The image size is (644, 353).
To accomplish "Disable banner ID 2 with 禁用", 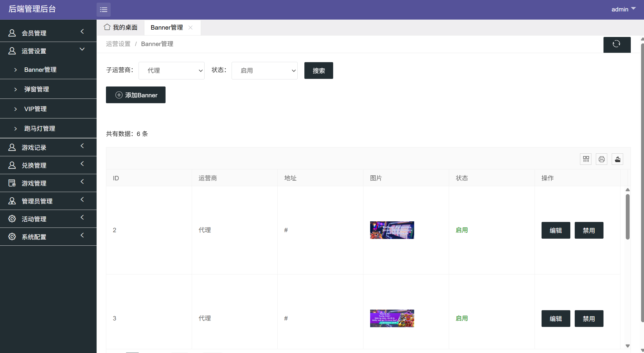I will (x=589, y=230).
